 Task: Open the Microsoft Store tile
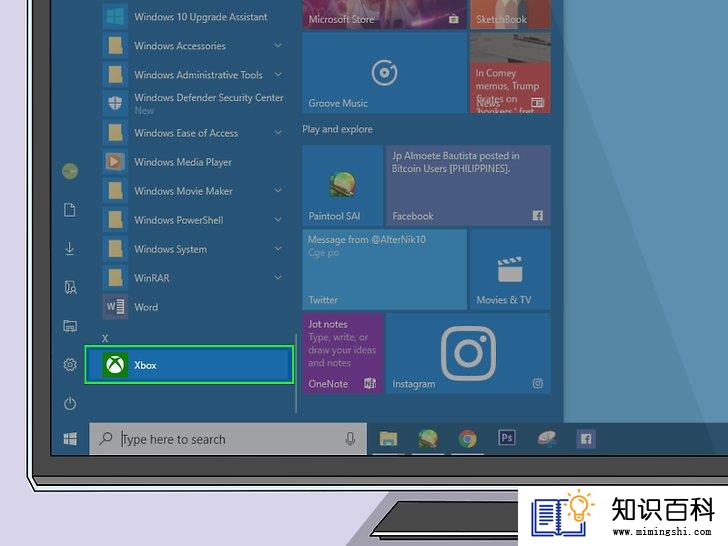click(x=384, y=14)
